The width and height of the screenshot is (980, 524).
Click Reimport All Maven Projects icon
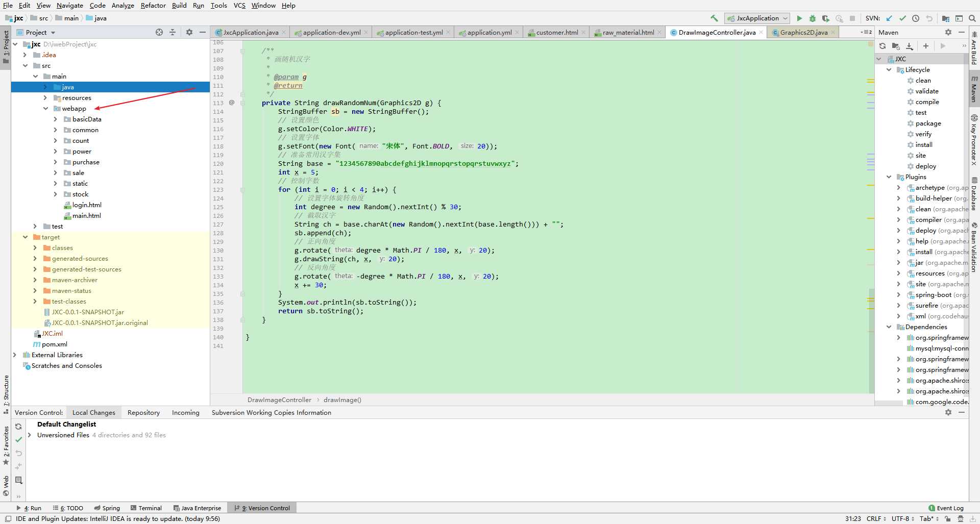pyautogui.click(x=883, y=46)
